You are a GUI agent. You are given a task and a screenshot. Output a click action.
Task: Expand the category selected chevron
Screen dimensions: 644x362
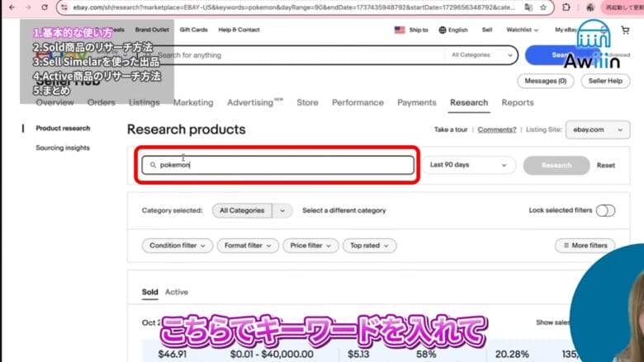click(x=282, y=210)
